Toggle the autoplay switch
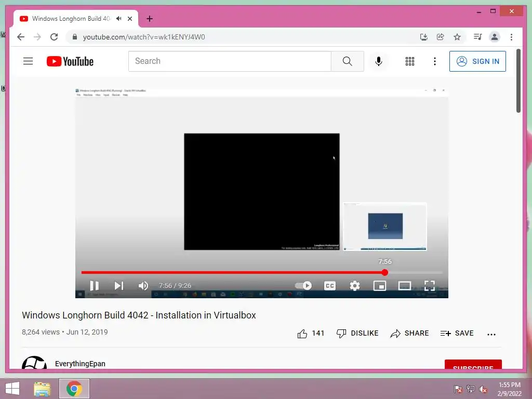Viewport: 532px width, 399px height. (303, 286)
